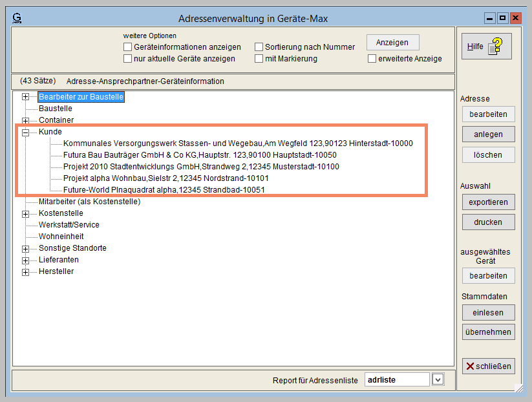532x402 pixels.
Task: Click the Anzeigen button
Action: (x=392, y=43)
